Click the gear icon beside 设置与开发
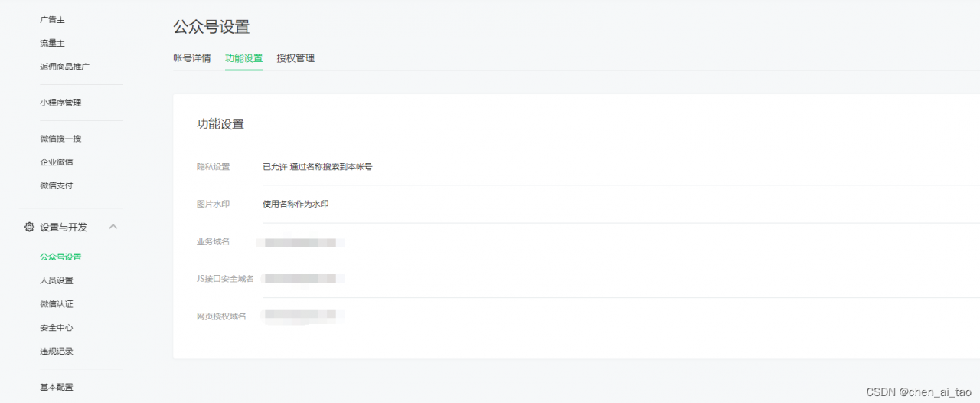Image resolution: width=980 pixels, height=403 pixels. click(29, 227)
